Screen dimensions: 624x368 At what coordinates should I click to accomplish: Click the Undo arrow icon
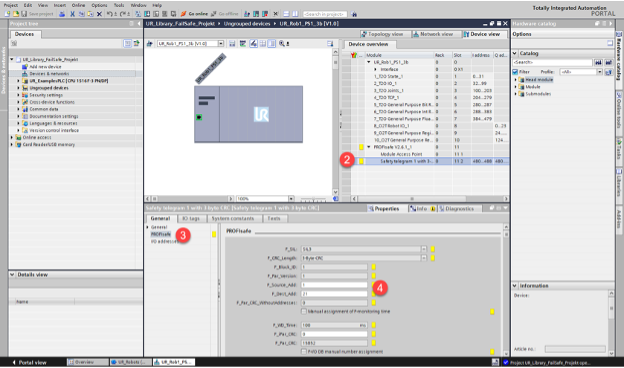pos(110,14)
